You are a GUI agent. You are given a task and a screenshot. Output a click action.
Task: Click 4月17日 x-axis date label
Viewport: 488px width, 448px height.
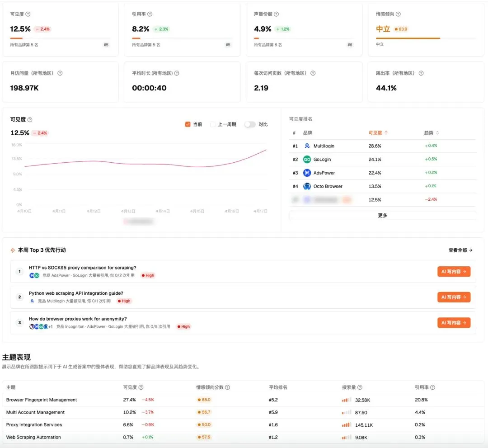[260, 211]
